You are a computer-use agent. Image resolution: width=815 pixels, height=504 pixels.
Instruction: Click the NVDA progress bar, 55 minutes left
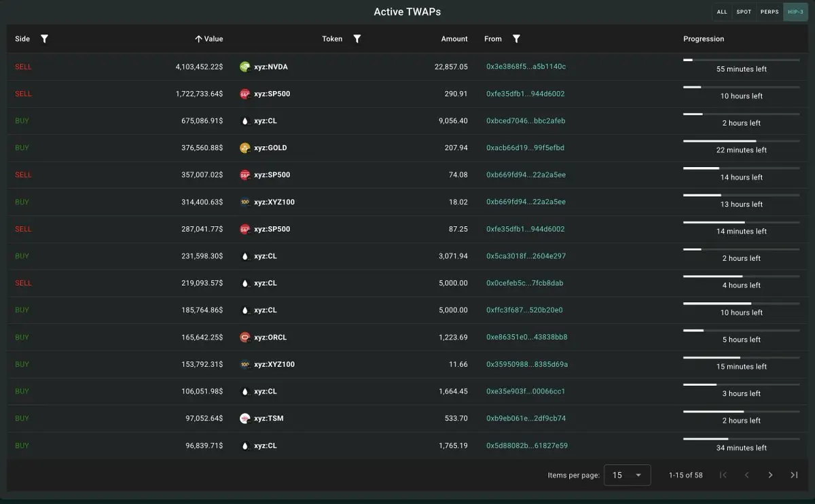pyautogui.click(x=741, y=60)
